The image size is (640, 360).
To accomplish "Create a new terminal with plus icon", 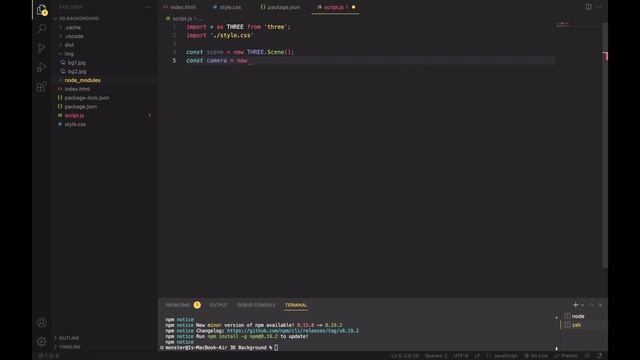I will click(576, 305).
